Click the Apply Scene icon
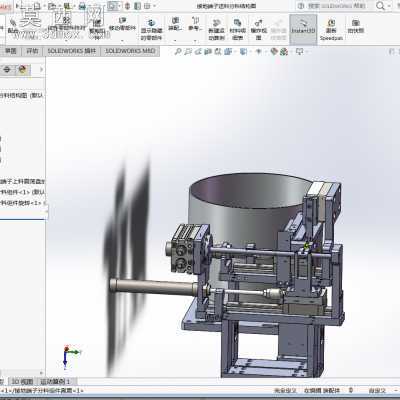 coord(284,52)
